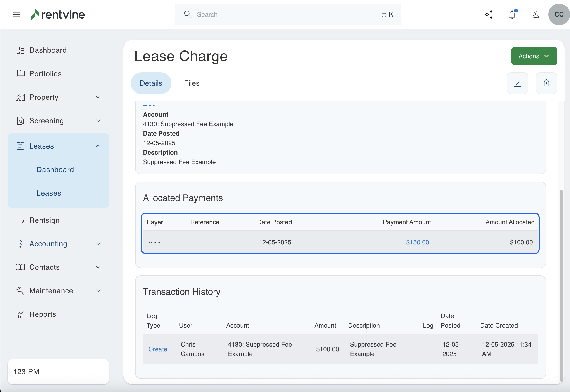Click the Reports chart icon in sidebar
570x392 pixels.
pyautogui.click(x=20, y=314)
